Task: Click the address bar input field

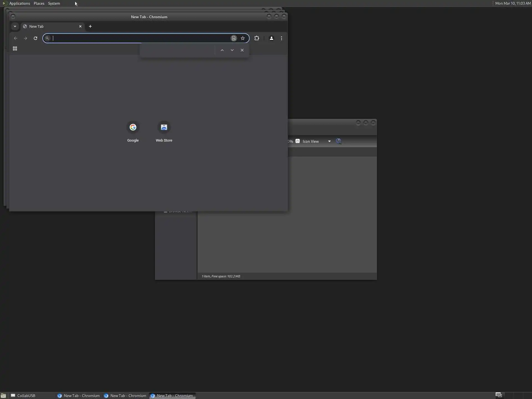Action: coord(139,38)
